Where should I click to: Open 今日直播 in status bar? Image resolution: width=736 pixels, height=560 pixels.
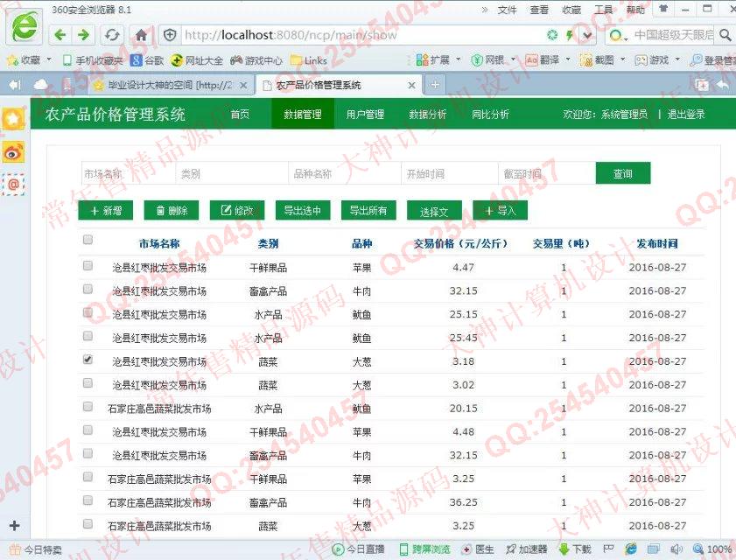tap(359, 549)
